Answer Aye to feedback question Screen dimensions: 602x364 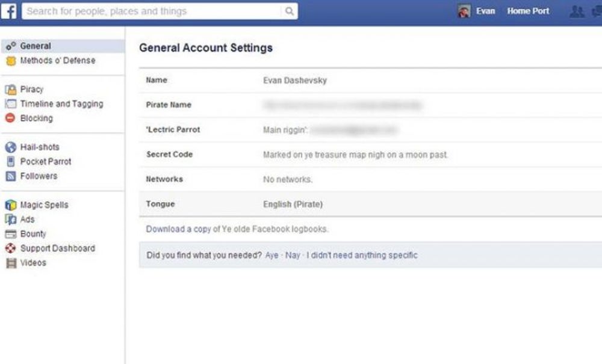[272, 255]
